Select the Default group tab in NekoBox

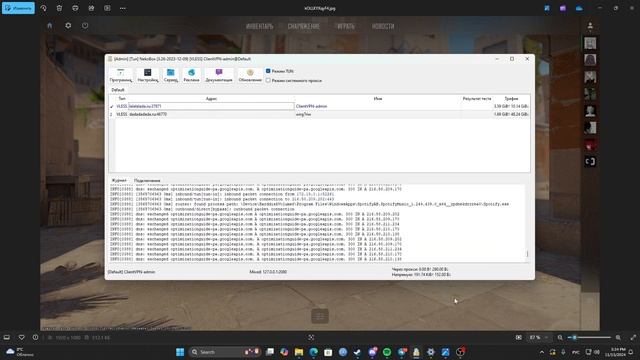[118, 90]
